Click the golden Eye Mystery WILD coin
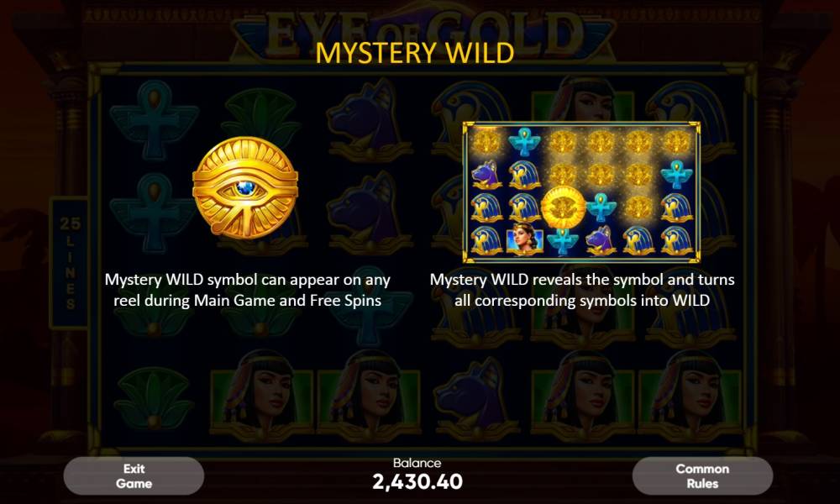The width and height of the screenshot is (840, 504). click(244, 187)
